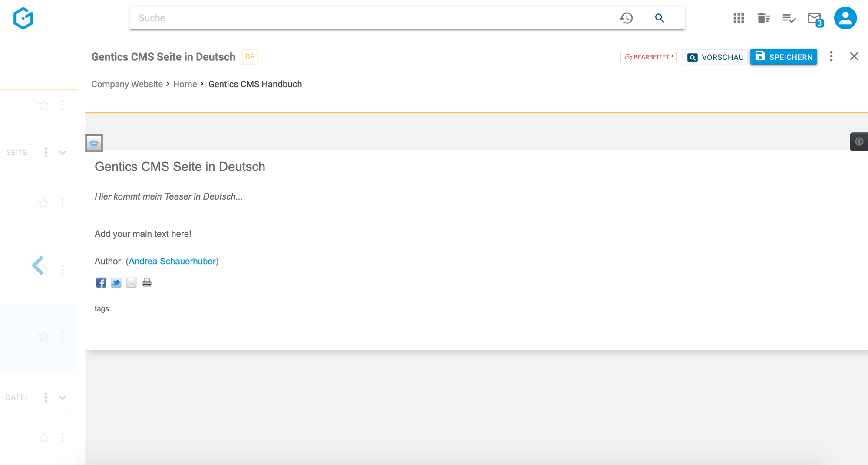Share via the Facebook icon
This screenshot has width=868, height=465.
(101, 283)
